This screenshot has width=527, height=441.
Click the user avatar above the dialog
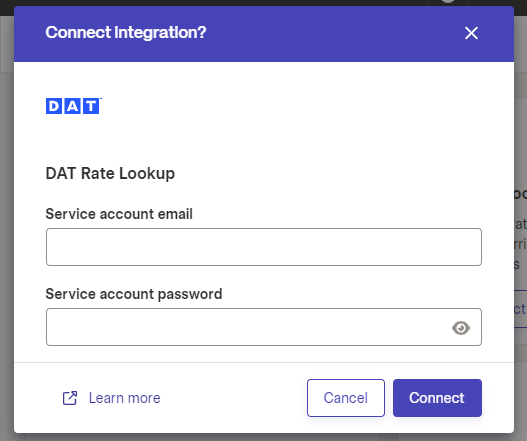coord(448,1)
